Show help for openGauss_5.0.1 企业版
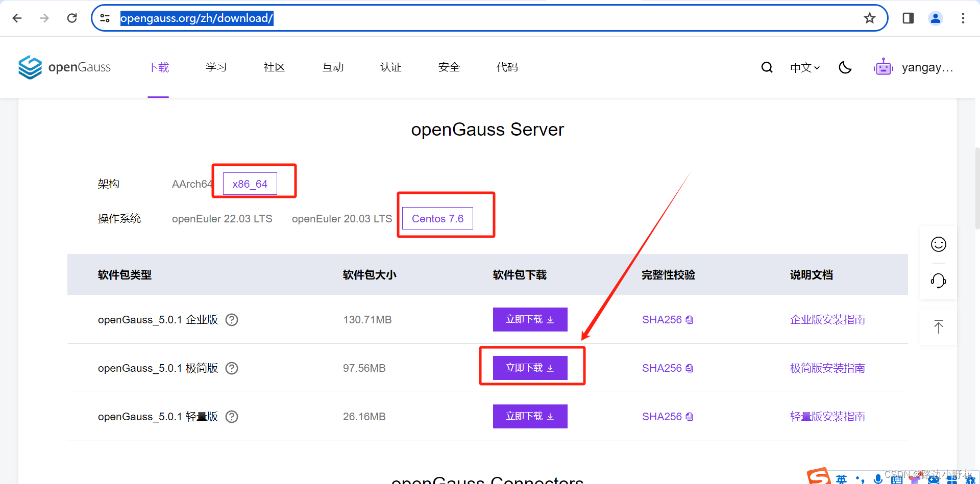 coord(232,320)
